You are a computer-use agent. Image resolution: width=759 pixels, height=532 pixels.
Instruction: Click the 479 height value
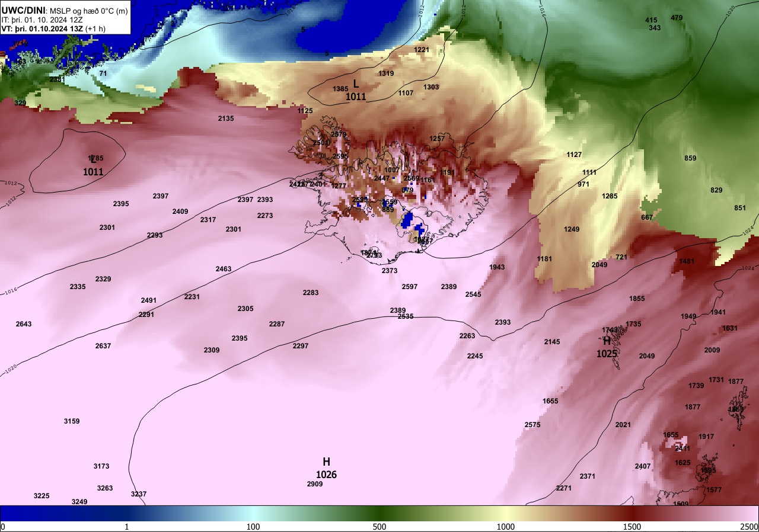677,18
